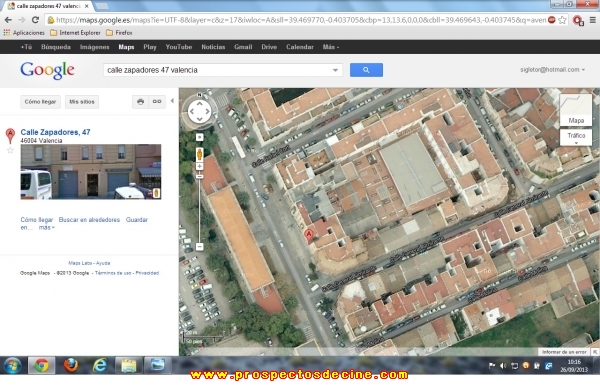Click the blue search magnifier button
The height and width of the screenshot is (391, 600).
click(366, 70)
